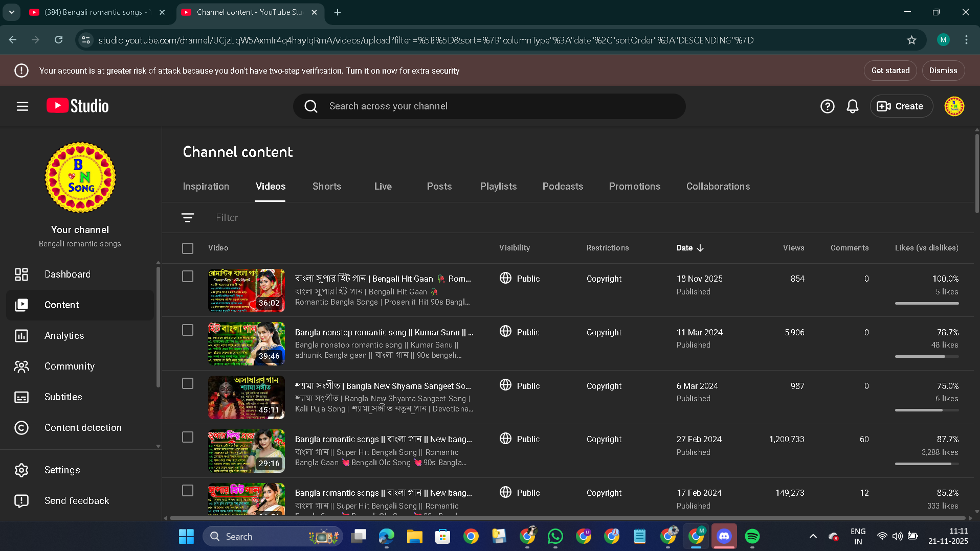This screenshot has width=980, height=551.
Task: Open the hamburger navigation menu
Action: 22,106
